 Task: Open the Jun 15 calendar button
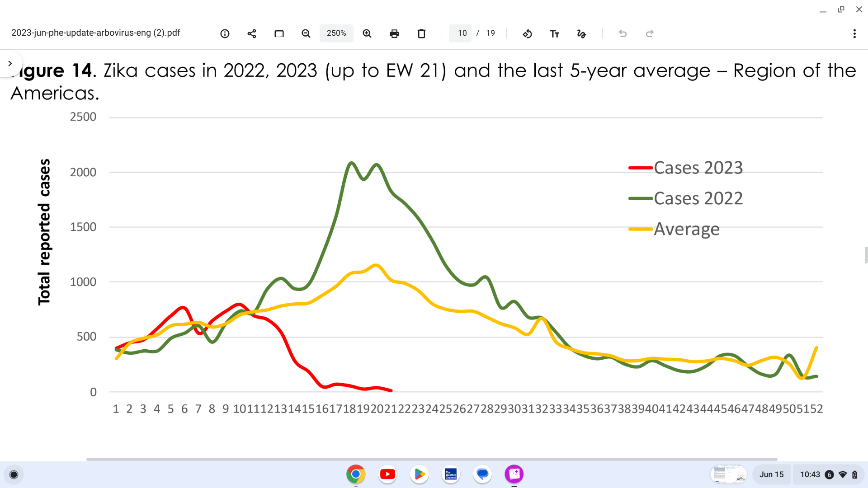771,474
